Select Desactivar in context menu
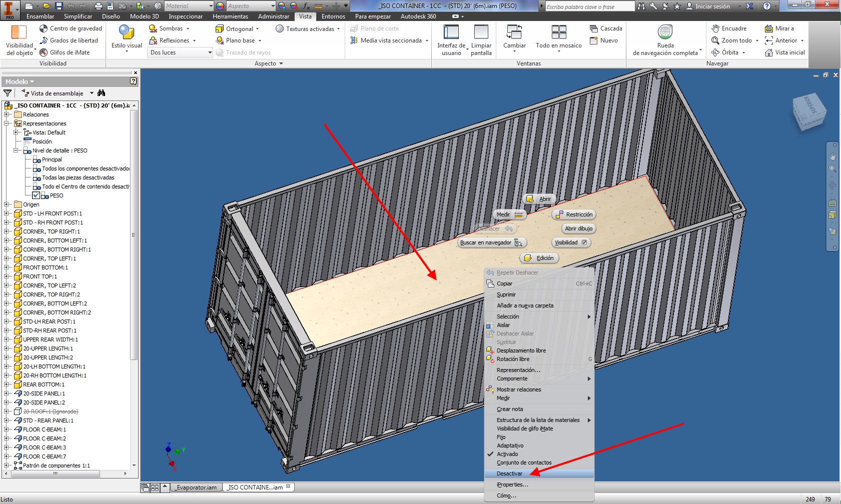 [x=539, y=473]
